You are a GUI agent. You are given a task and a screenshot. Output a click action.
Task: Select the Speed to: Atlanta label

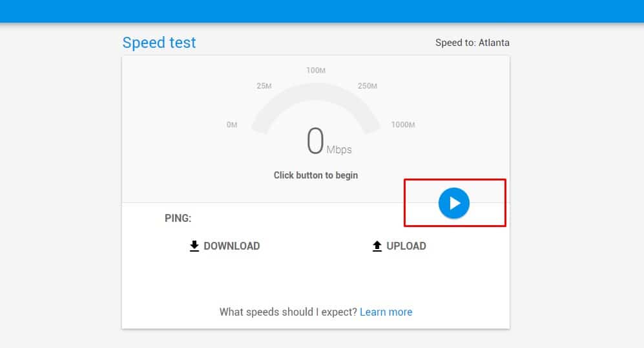[x=472, y=43]
